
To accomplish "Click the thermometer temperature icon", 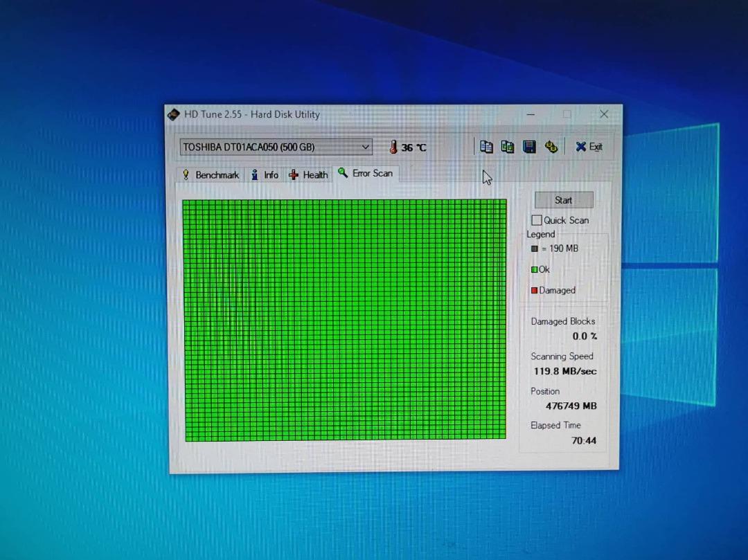I will 393,147.
